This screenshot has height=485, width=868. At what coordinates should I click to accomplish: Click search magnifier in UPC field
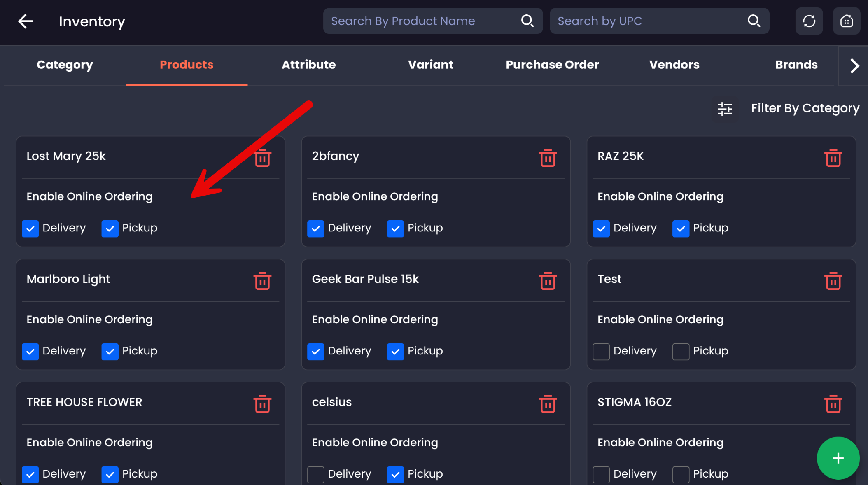pos(754,21)
